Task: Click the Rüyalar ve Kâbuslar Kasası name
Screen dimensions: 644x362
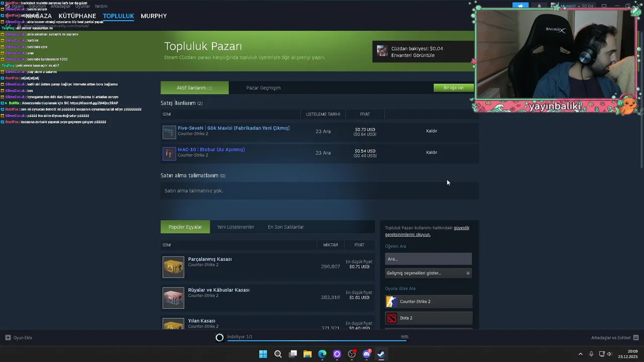Action: click(218, 290)
